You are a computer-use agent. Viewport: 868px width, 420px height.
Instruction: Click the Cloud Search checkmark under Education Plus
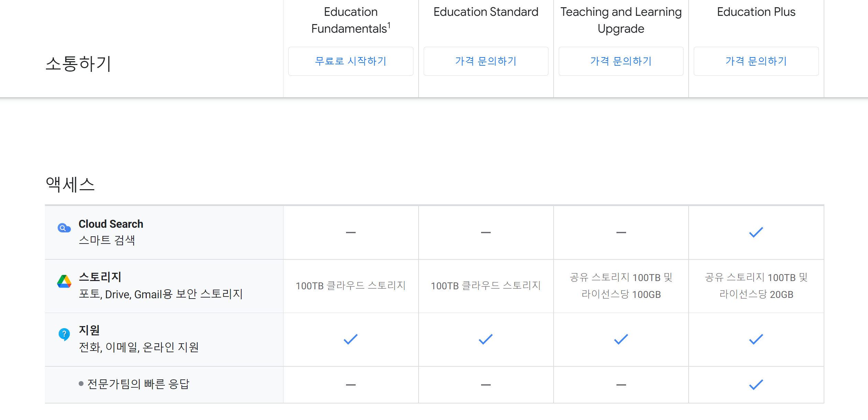(x=756, y=233)
